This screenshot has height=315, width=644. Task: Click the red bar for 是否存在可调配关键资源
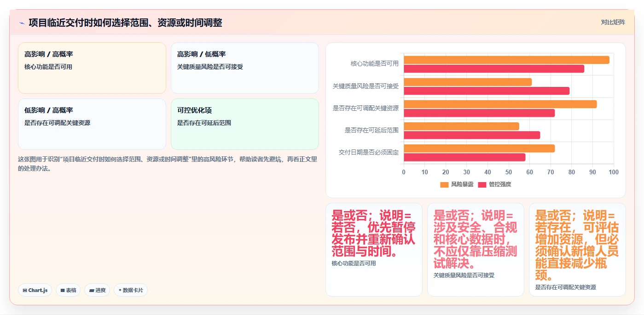479,113
